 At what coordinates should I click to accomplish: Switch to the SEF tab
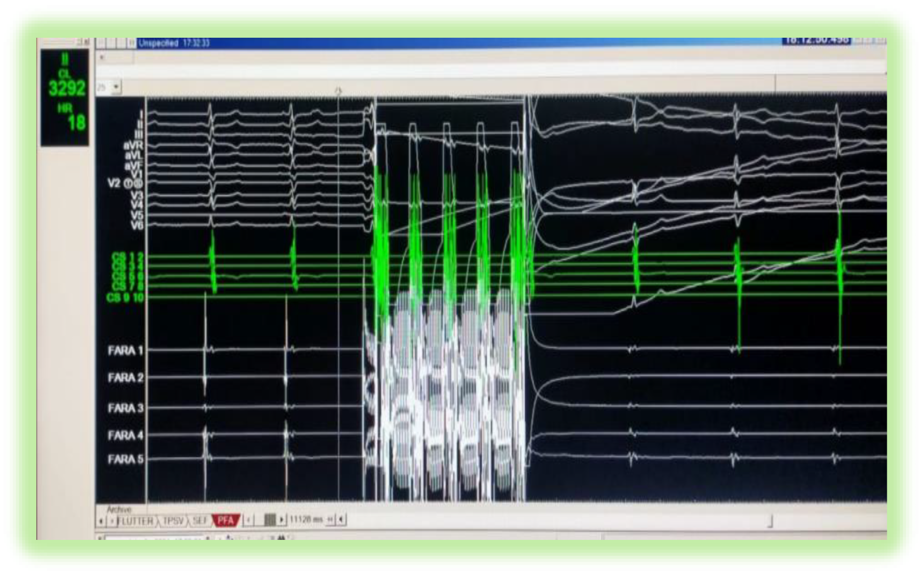[x=200, y=520]
